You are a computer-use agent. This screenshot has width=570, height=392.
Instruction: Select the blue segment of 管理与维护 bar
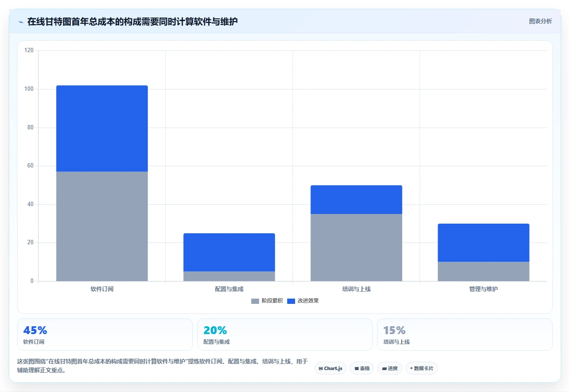point(484,242)
